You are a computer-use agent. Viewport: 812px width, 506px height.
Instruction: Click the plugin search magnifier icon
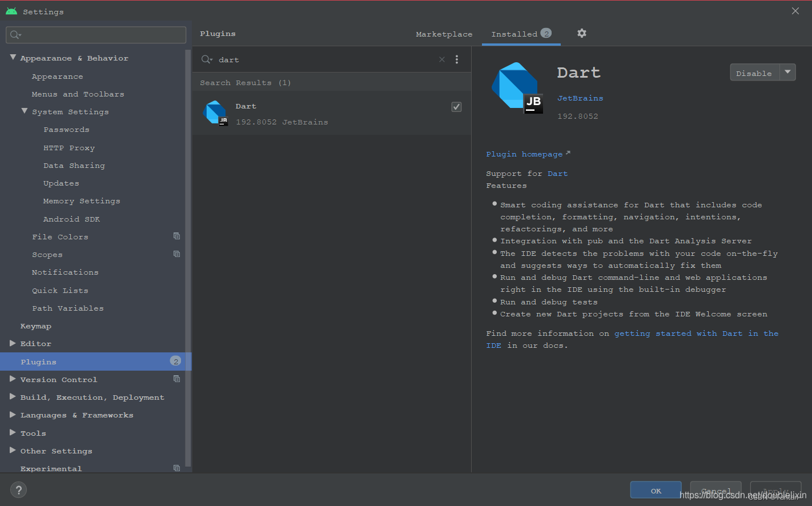207,59
